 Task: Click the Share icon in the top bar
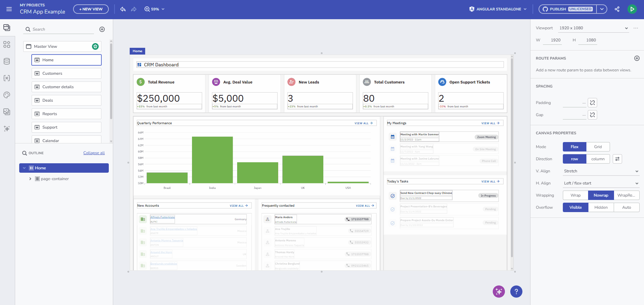[617, 9]
